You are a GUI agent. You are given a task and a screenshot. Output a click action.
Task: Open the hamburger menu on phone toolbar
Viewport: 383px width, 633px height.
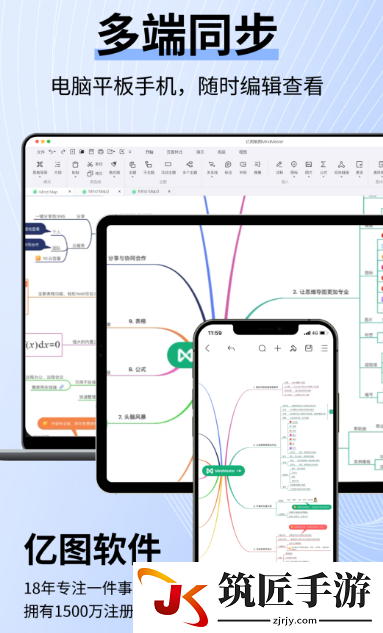[324, 348]
